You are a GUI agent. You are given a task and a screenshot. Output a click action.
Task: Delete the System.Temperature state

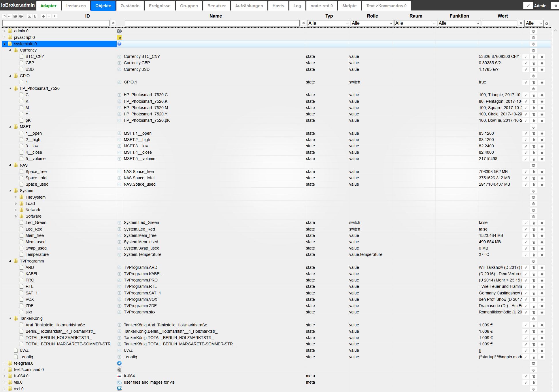point(533,255)
